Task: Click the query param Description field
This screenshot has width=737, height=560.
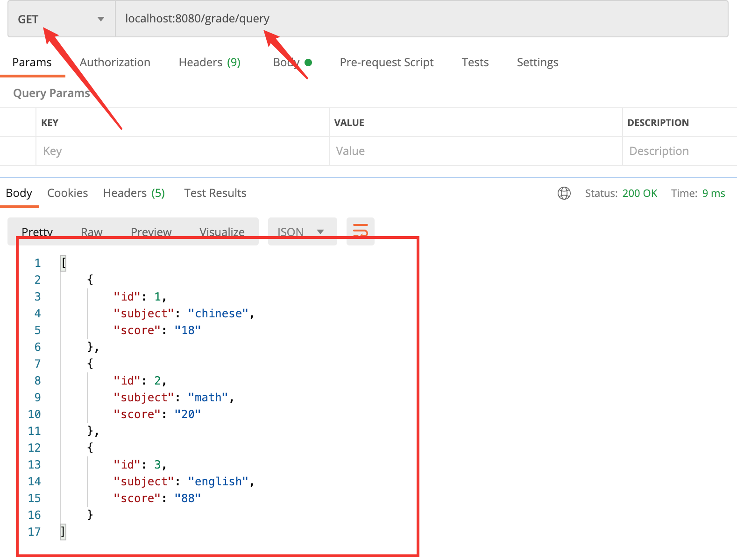Action: [679, 151]
